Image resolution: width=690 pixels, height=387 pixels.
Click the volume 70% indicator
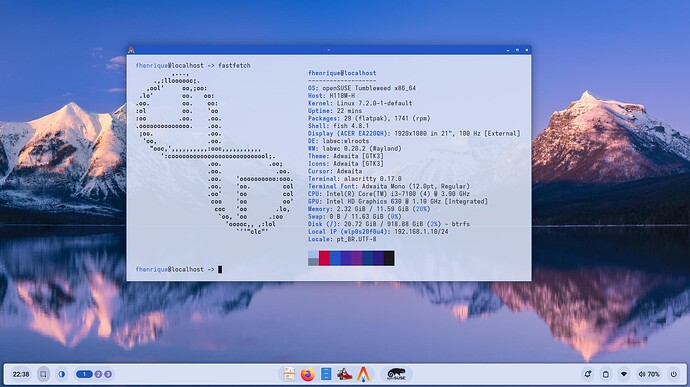(x=649, y=374)
